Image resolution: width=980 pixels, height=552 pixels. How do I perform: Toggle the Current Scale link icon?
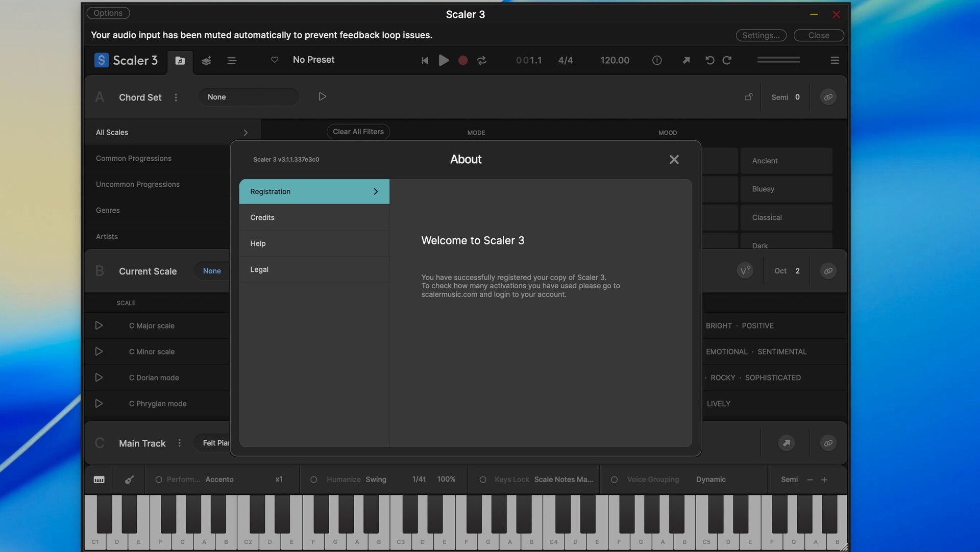click(x=828, y=271)
